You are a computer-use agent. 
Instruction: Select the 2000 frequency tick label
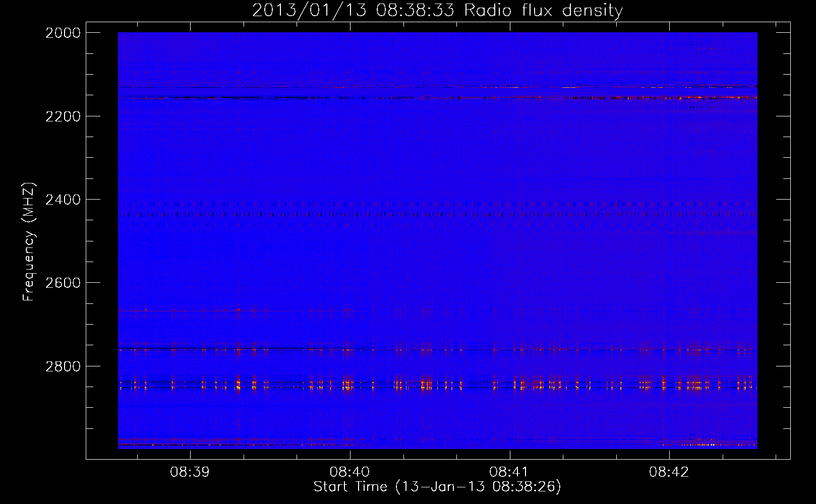(63, 33)
